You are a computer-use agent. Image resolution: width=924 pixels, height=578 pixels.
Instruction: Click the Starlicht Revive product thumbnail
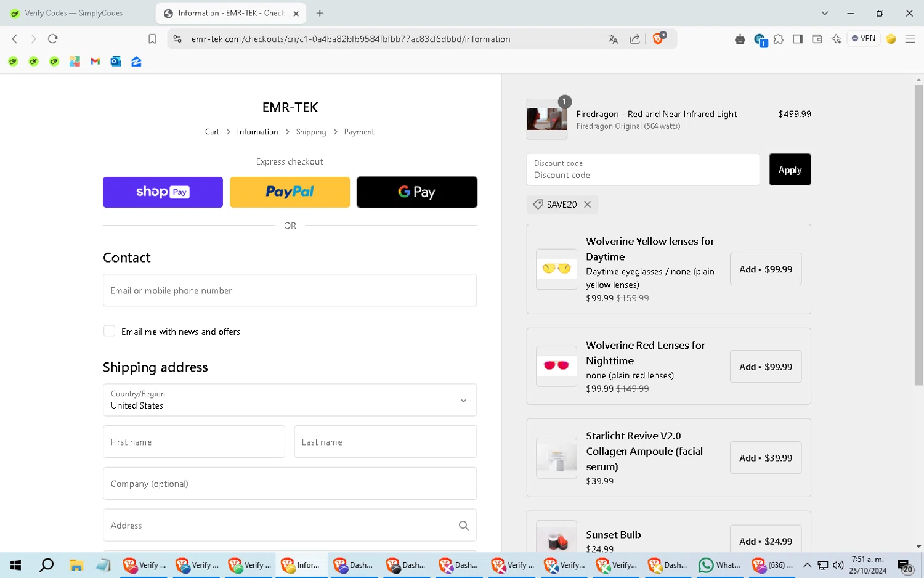point(556,458)
